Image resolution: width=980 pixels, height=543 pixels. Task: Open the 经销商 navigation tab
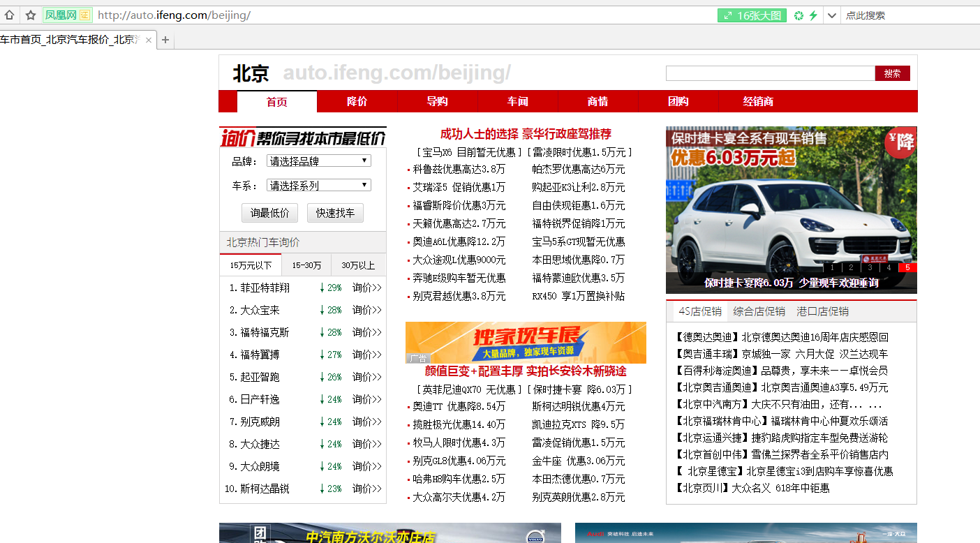click(759, 102)
